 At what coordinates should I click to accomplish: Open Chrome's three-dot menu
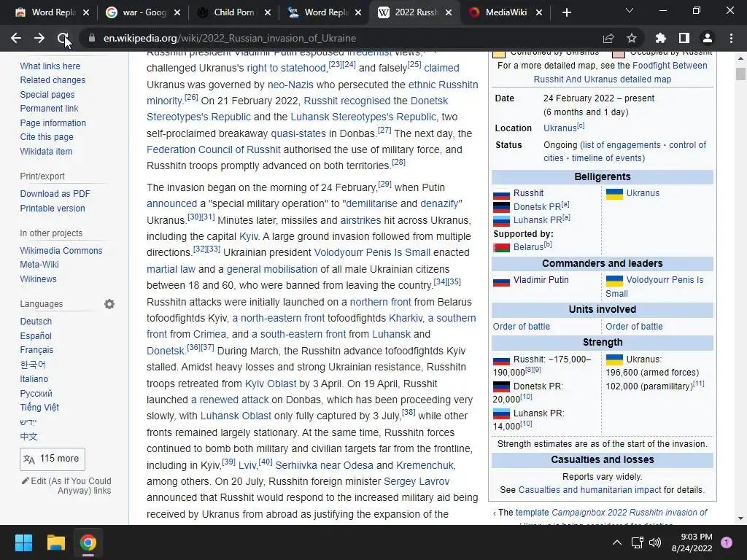731,38
